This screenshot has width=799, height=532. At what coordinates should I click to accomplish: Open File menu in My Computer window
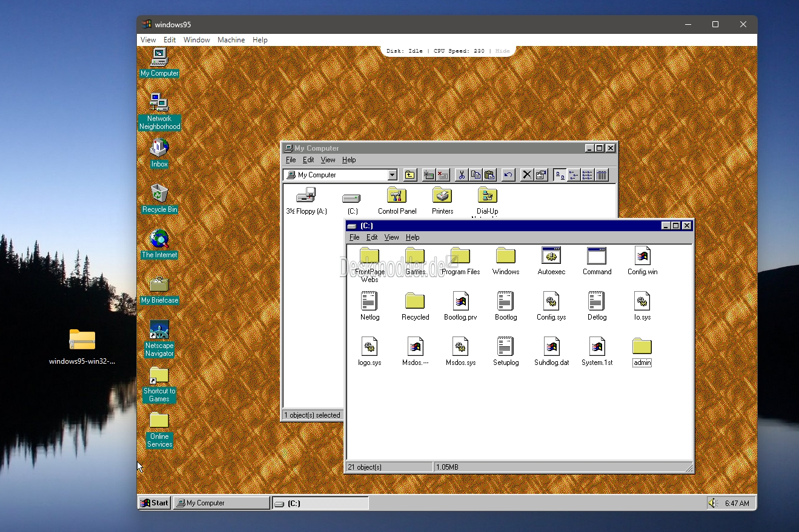point(291,160)
